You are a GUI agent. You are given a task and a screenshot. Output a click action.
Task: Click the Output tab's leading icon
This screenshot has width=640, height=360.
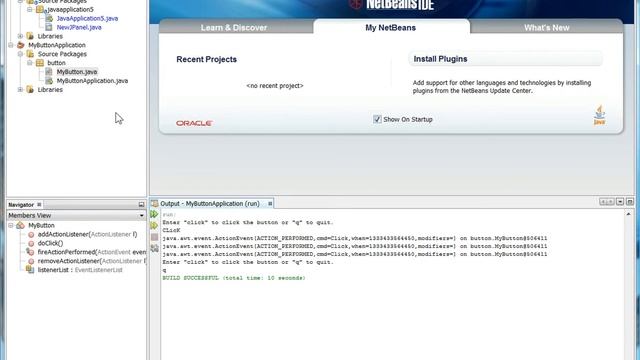pos(155,203)
